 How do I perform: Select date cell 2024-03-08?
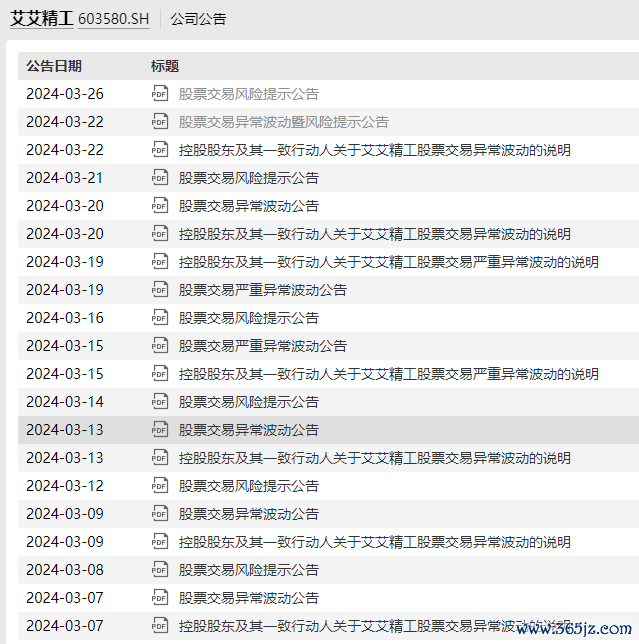[x=65, y=569]
